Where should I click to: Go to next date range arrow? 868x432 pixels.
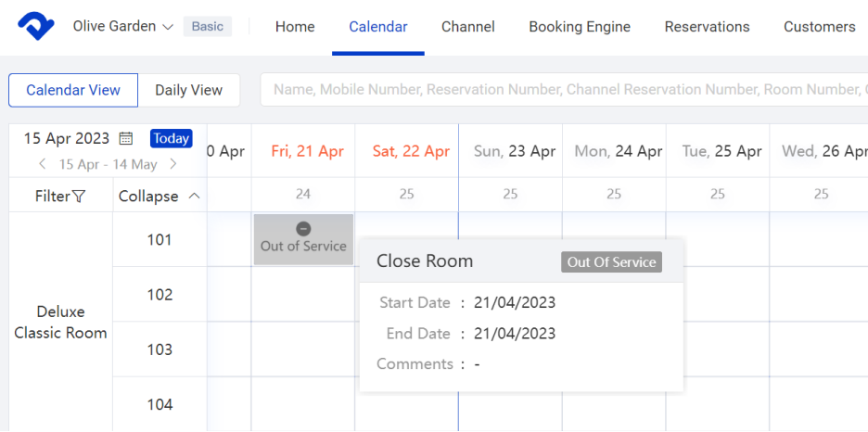[172, 164]
